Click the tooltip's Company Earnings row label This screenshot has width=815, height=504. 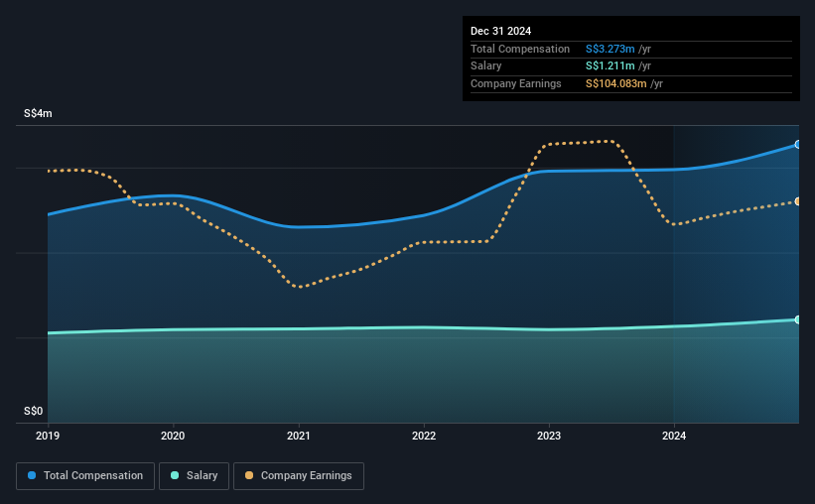coord(515,83)
